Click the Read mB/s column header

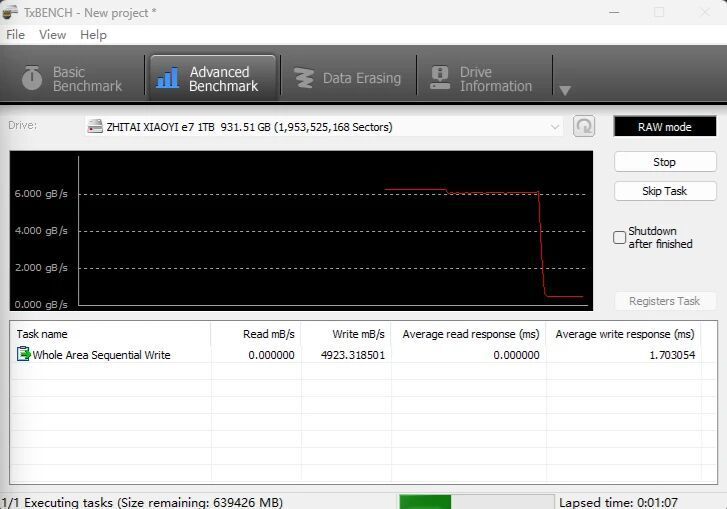(x=256, y=334)
